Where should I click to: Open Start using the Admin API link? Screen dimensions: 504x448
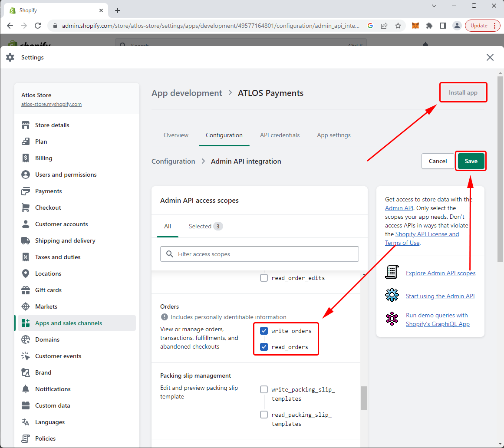(440, 296)
